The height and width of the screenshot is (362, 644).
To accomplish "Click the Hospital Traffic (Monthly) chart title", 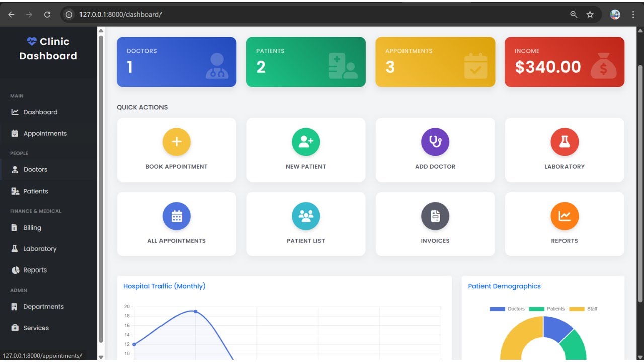I will click(x=165, y=286).
